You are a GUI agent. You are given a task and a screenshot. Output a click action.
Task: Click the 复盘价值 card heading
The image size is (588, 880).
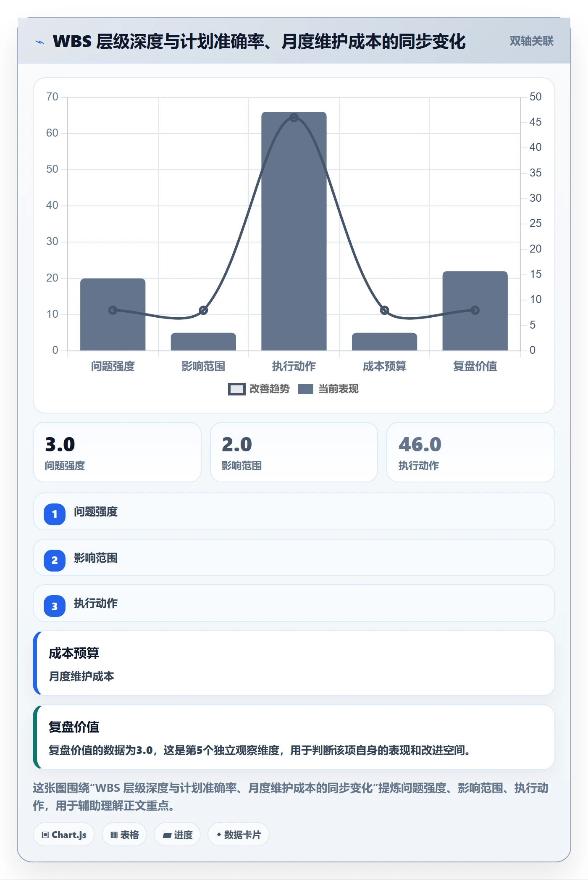[74, 727]
